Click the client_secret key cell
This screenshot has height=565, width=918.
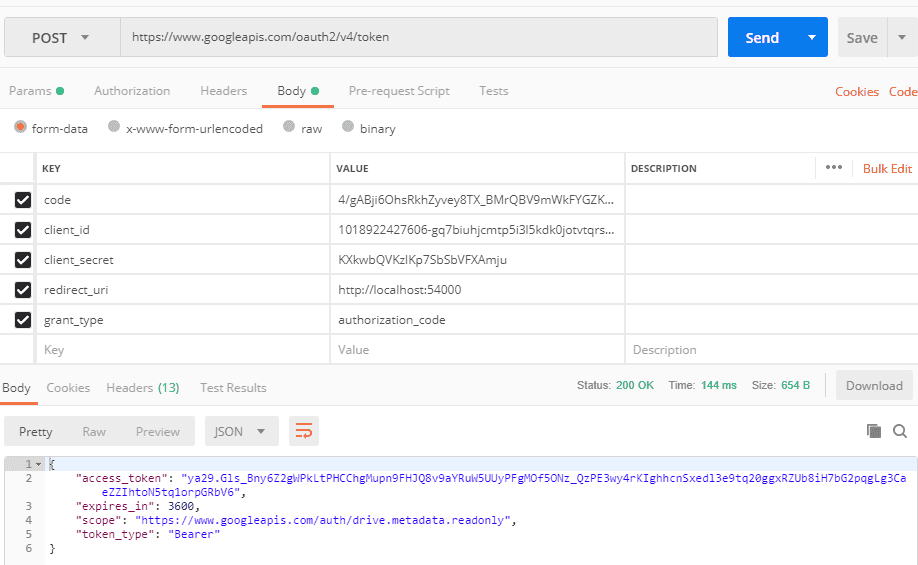coord(183,259)
